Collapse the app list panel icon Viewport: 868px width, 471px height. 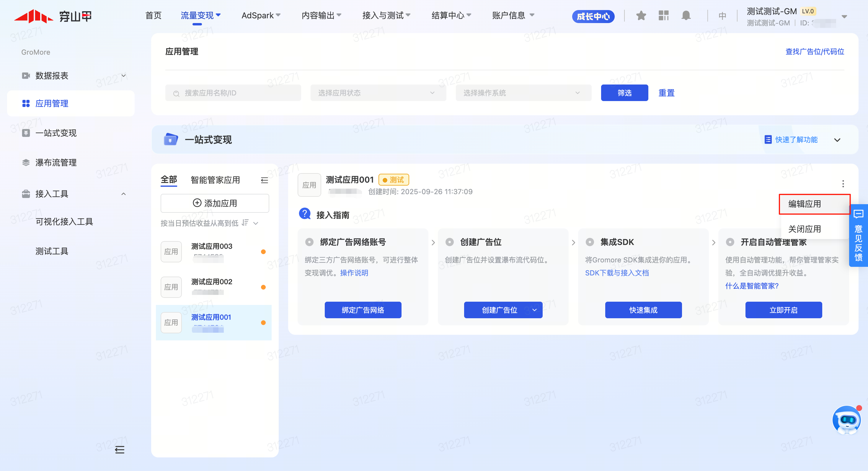click(x=265, y=180)
